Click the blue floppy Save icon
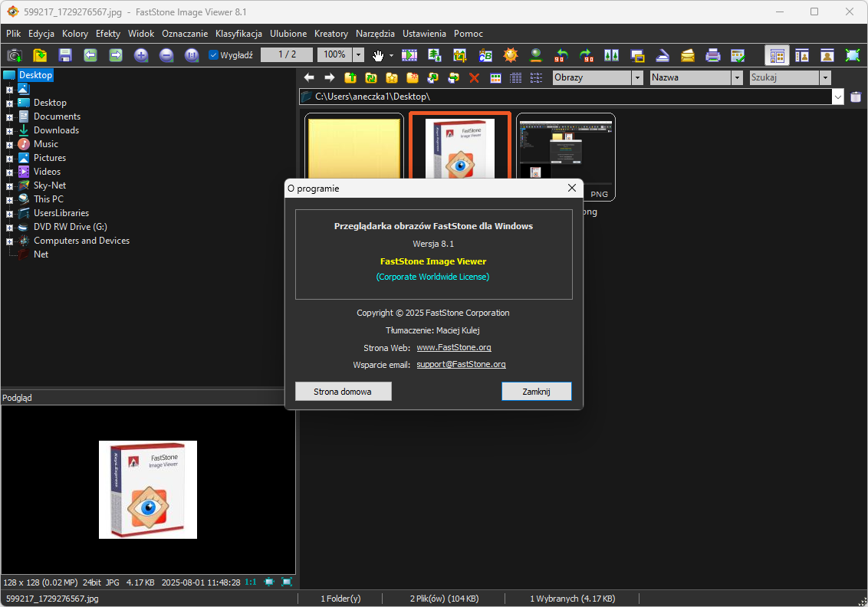This screenshot has width=868, height=607. (x=65, y=55)
